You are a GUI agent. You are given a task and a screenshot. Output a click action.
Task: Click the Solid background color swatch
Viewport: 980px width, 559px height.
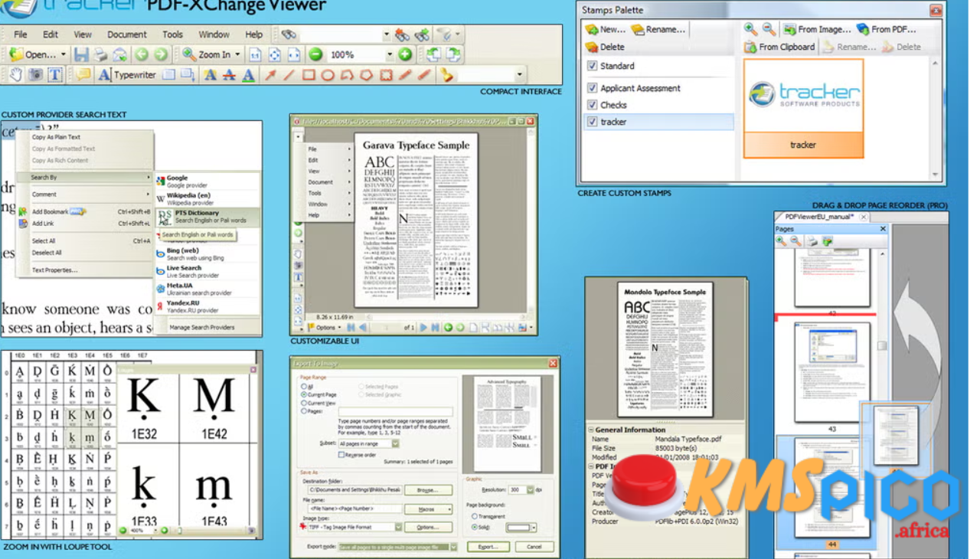coord(518,528)
